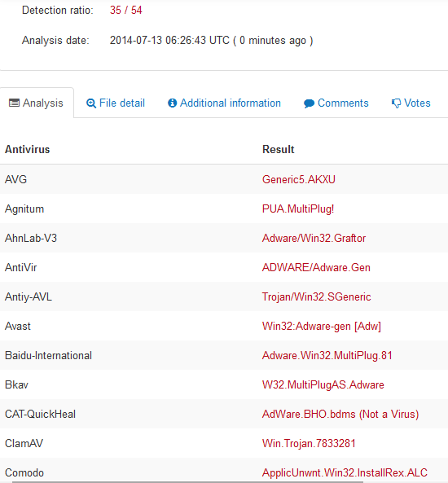
Task: Click the Comments speech bubble icon
Action: [x=309, y=103]
